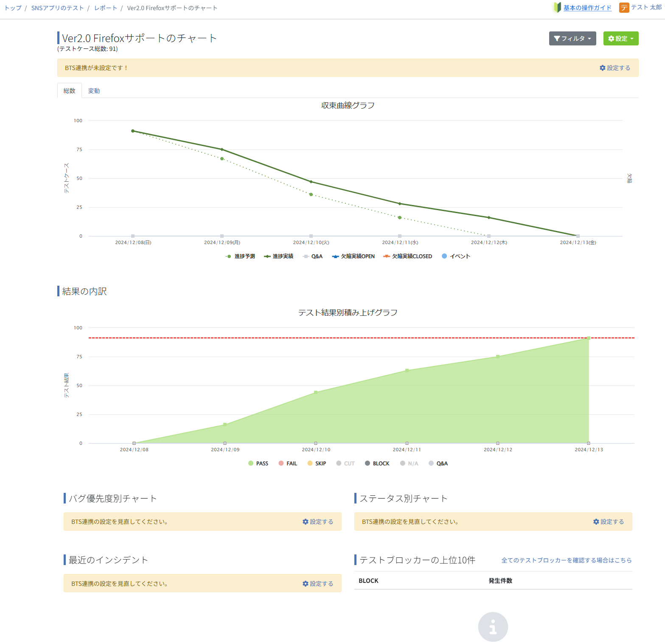Image resolution: width=665 pixels, height=644 pixels.
Task: Toggle 欠陥実績CLOSED legend series
Action: click(x=407, y=256)
